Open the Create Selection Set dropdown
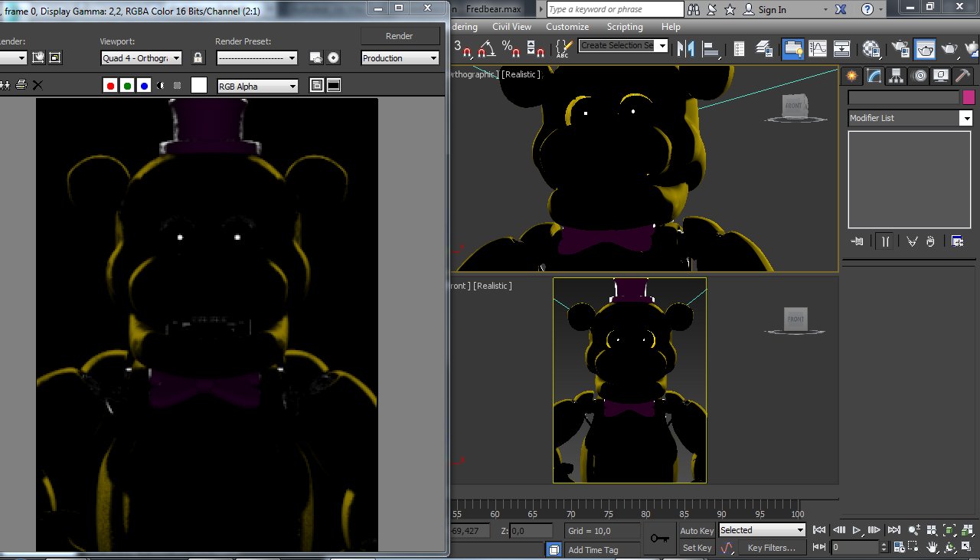 point(622,45)
